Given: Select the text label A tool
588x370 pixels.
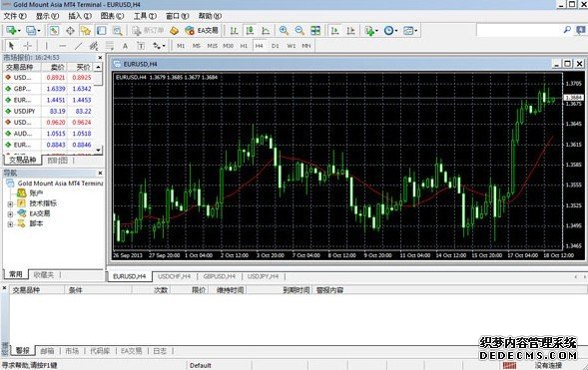Looking at the screenshot, I should tap(125, 46).
